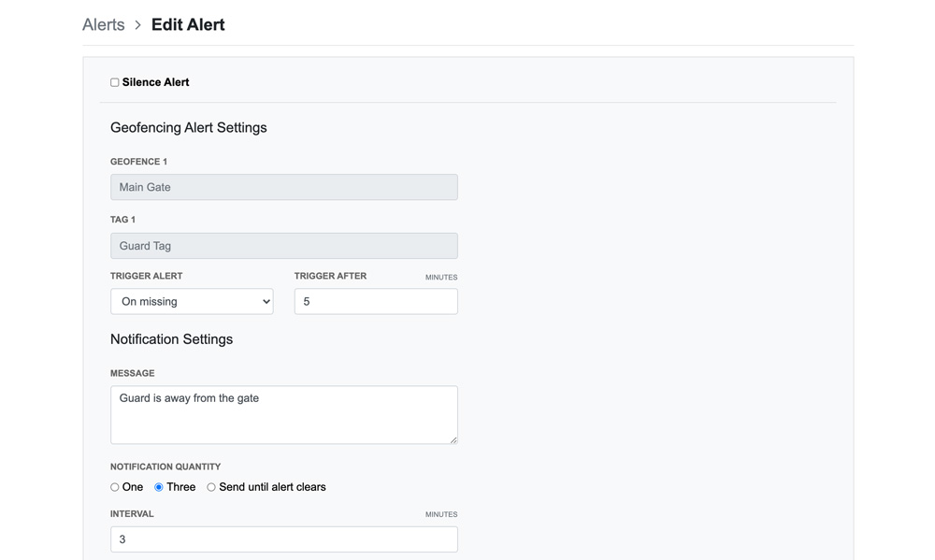Click the GEOFENCE 1 label

click(138, 161)
